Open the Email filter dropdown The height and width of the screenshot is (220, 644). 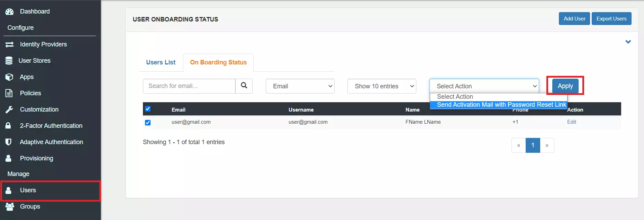pyautogui.click(x=300, y=86)
